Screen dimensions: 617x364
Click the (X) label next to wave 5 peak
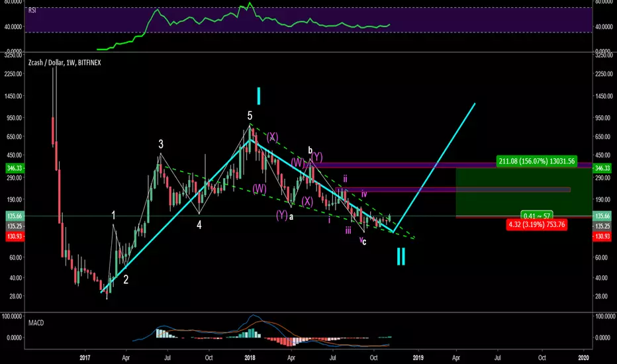pyautogui.click(x=272, y=138)
